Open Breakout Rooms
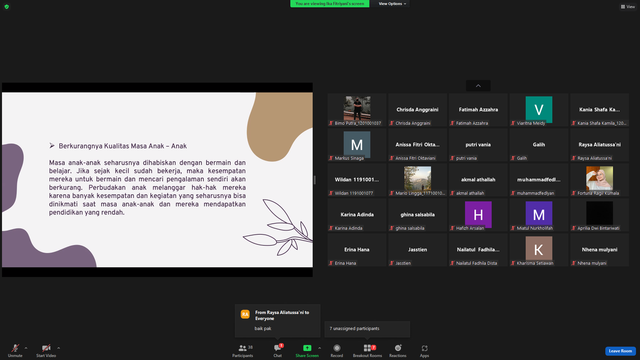Viewport: 640px width, 360px height. 367,350
